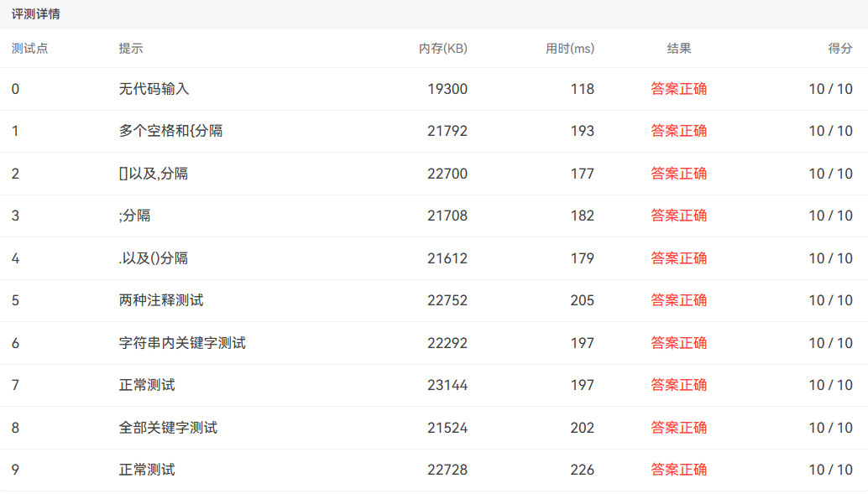The height and width of the screenshot is (494, 868).
Task: Click 答案正确 result for test point 3
Action: tap(678, 216)
